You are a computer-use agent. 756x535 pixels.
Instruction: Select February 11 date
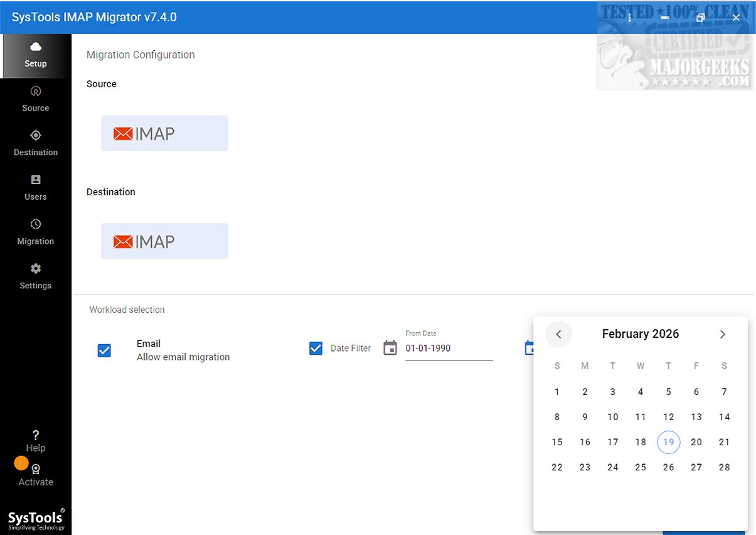(x=641, y=417)
